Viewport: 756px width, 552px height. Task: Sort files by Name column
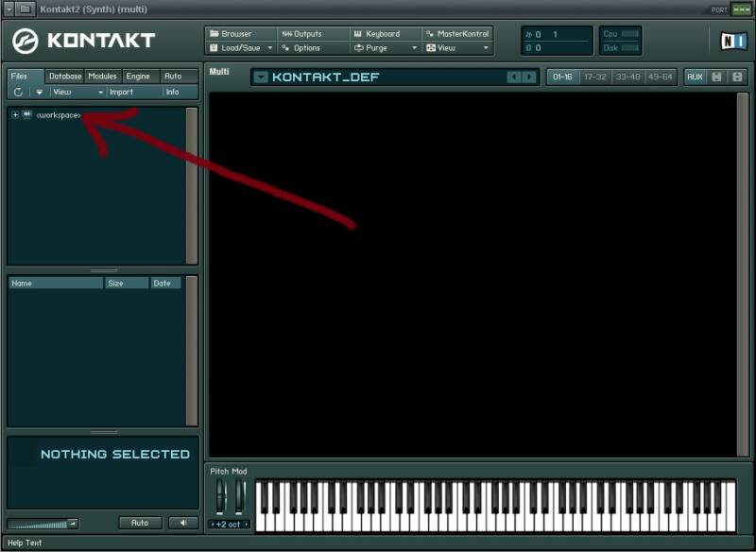(56, 283)
